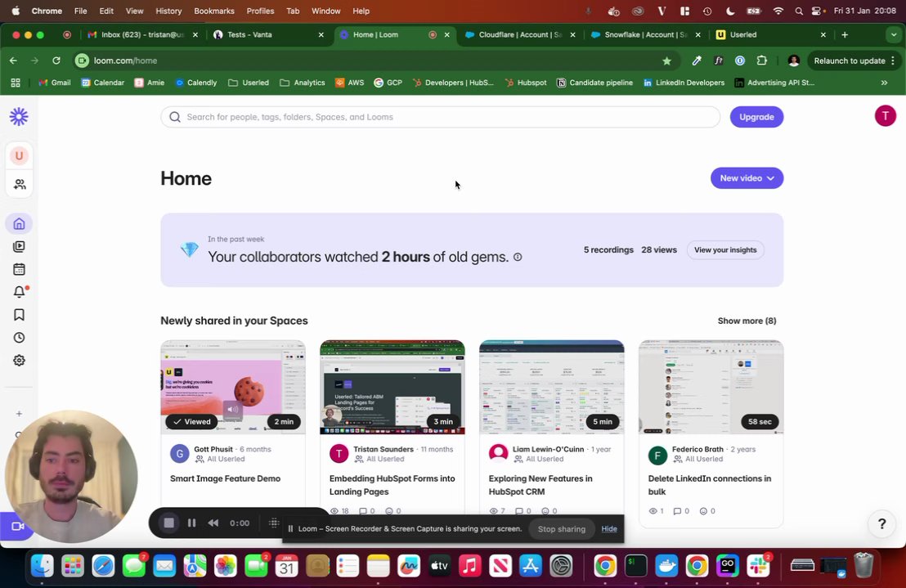Bookmark page with the star icon

666,61
